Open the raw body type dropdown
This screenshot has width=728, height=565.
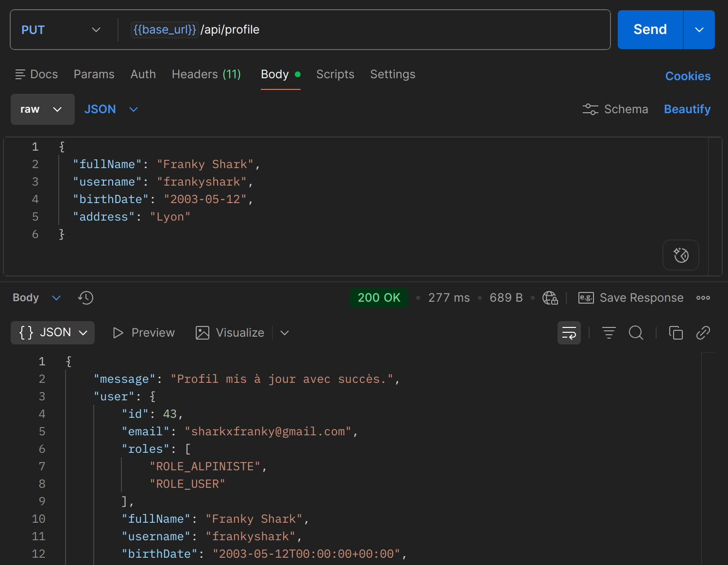coord(43,109)
